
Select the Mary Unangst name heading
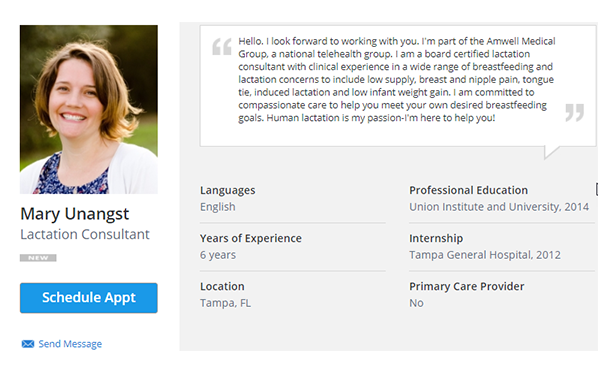tap(75, 214)
